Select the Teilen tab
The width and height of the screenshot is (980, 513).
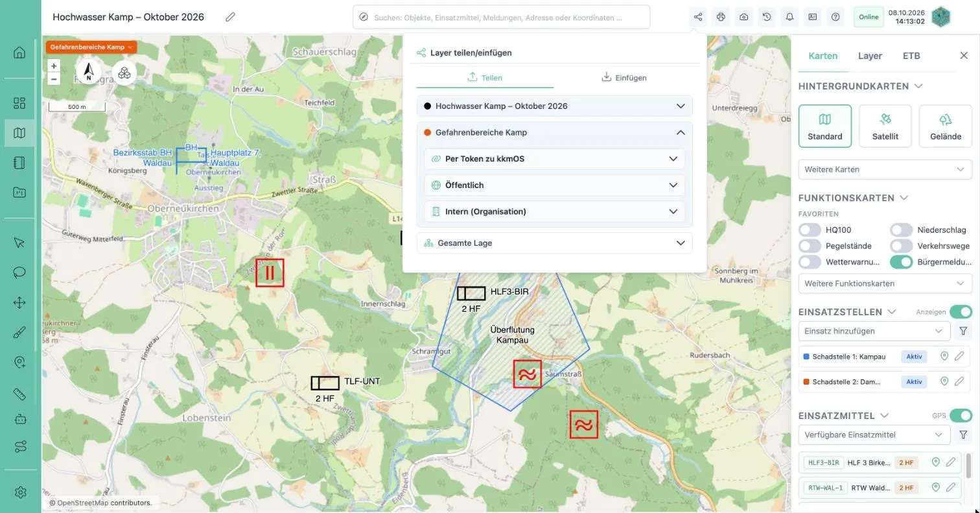coord(485,77)
